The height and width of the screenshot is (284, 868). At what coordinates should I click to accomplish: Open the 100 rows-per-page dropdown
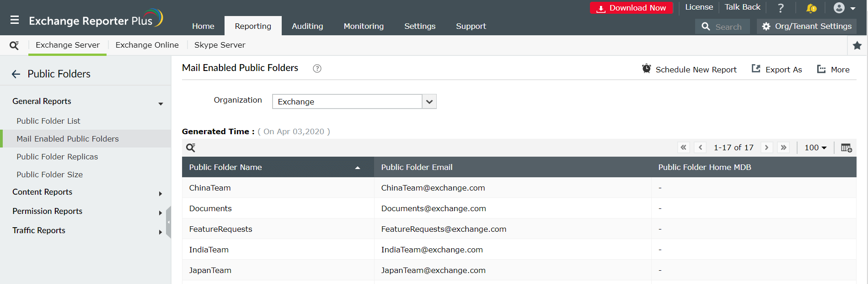tap(815, 147)
